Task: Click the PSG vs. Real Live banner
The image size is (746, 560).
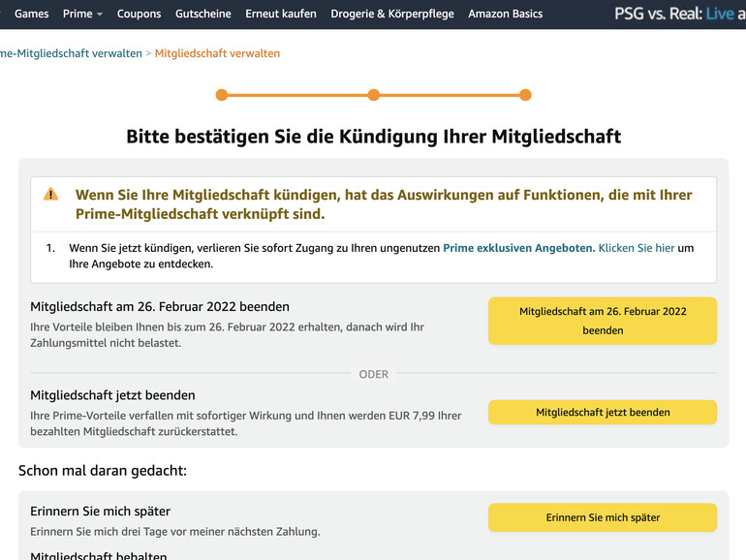Action: [x=680, y=14]
